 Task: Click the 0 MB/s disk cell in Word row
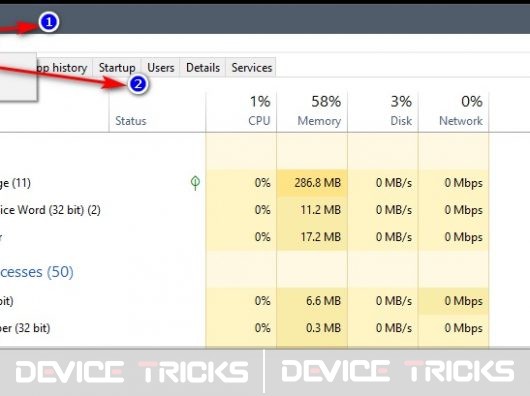pyautogui.click(x=383, y=210)
